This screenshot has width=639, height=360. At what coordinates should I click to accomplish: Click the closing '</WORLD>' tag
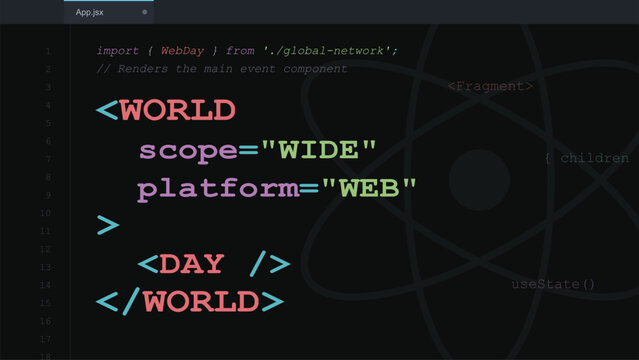[x=190, y=301]
